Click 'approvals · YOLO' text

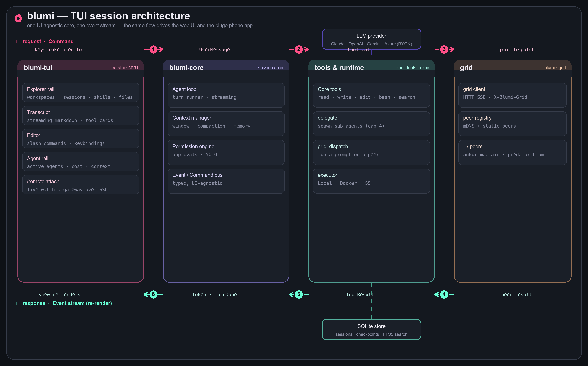click(194, 155)
